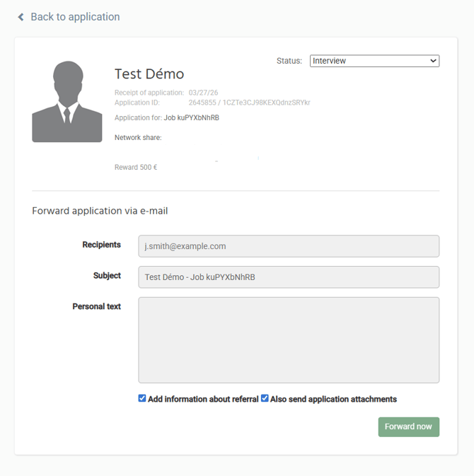
Task: Go back via 'Back to application' link
Action: pos(75,17)
